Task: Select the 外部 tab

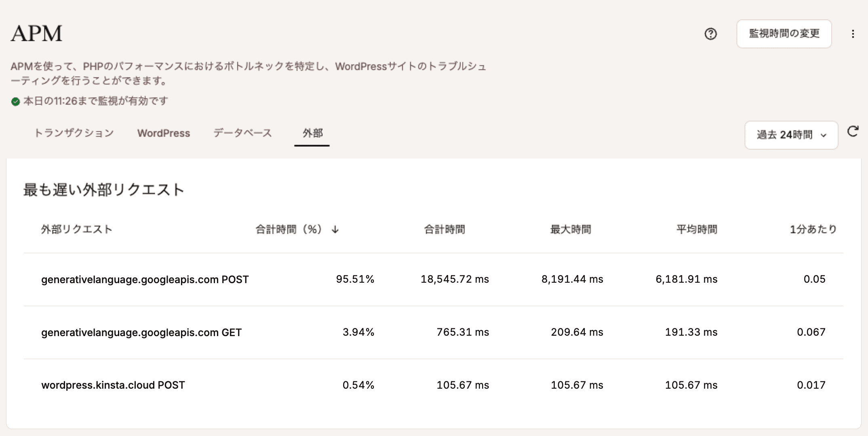Action: [x=312, y=133]
